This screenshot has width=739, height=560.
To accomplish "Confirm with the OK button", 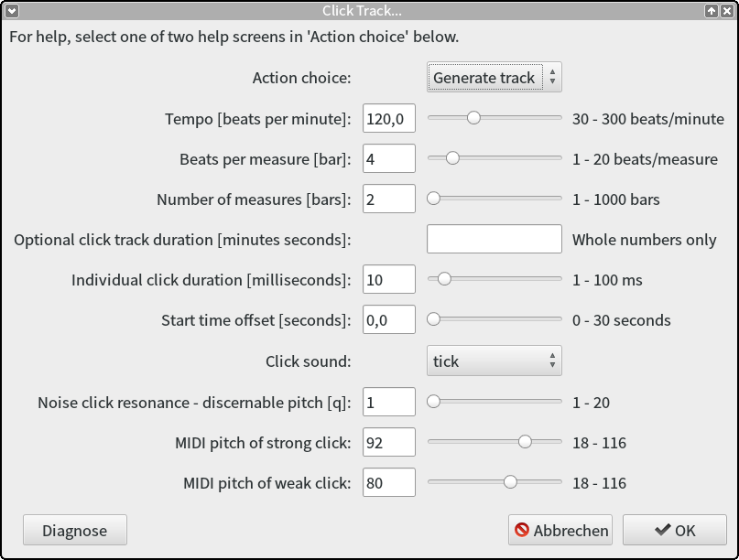I will [x=675, y=531].
